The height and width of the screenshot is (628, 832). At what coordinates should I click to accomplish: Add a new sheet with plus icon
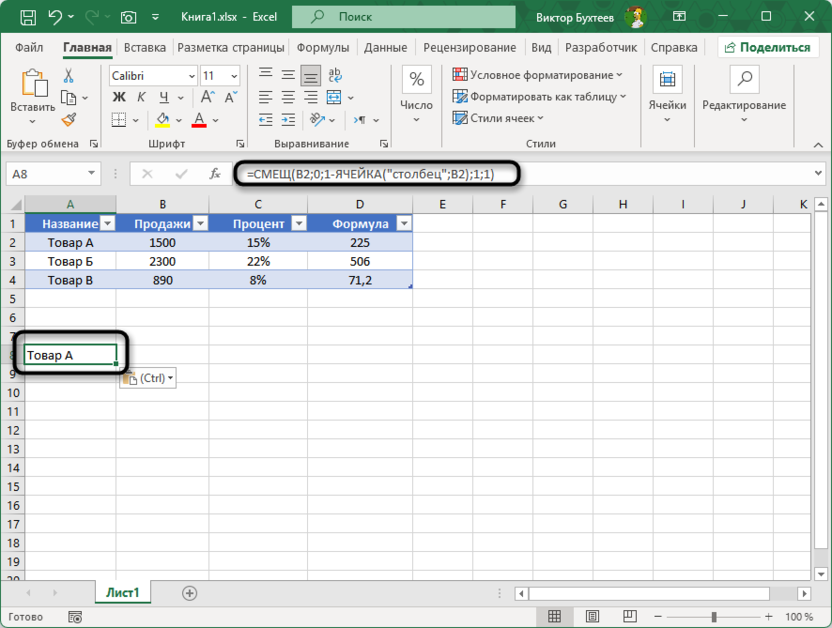[x=189, y=593]
